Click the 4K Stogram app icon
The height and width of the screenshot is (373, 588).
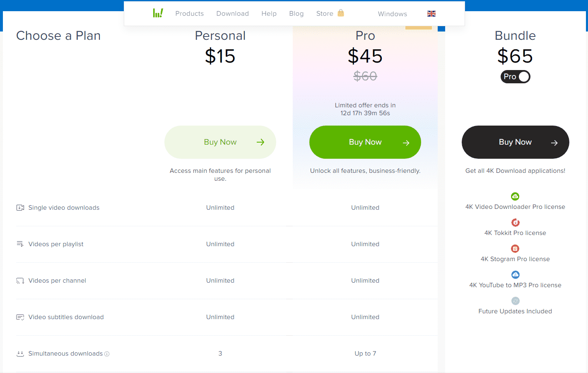point(515,249)
